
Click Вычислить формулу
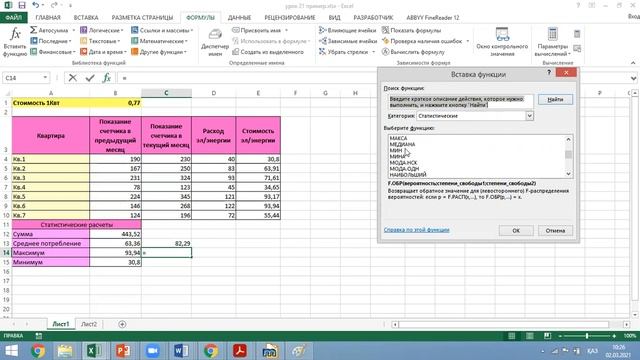click(413, 52)
